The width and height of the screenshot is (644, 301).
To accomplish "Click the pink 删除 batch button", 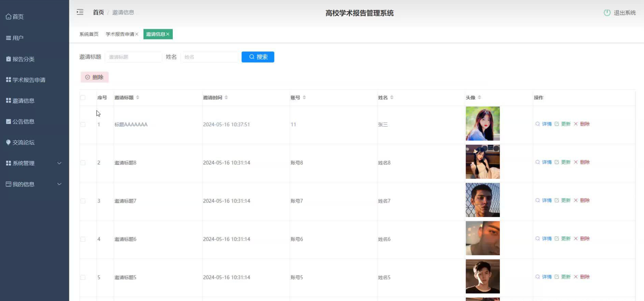I will pyautogui.click(x=95, y=77).
